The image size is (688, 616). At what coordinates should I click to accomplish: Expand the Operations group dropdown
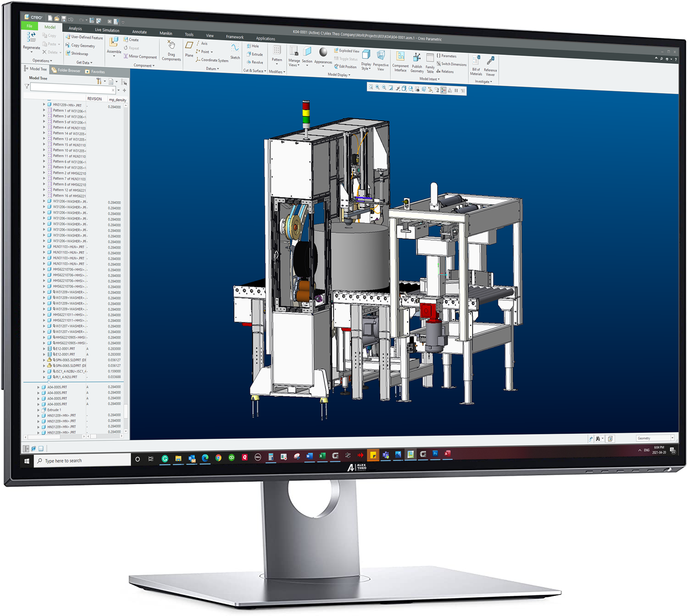coord(42,60)
